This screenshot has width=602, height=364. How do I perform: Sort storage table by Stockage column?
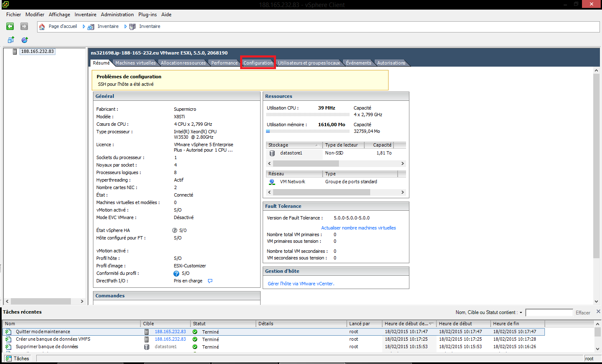293,145
